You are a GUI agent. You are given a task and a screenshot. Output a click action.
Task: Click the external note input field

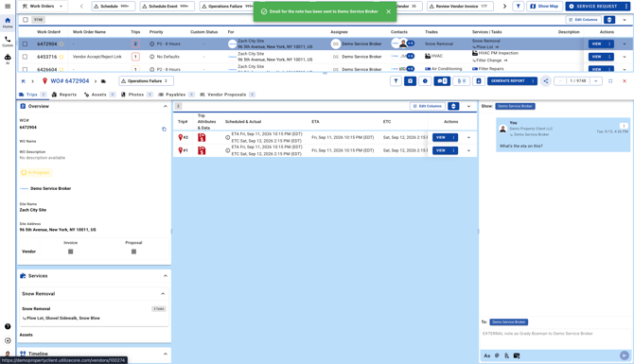pos(555,334)
